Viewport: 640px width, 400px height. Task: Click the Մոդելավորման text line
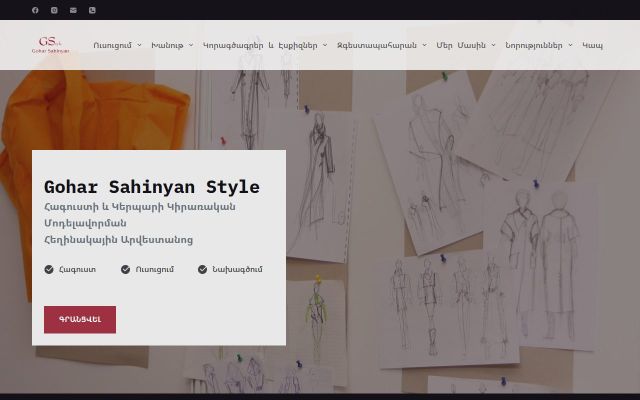pos(85,223)
